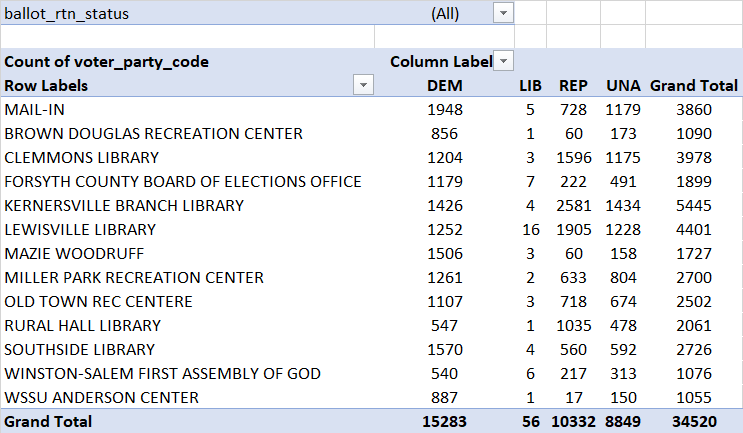Click the WSSU ANDERSON CENTER row label

[x=100, y=397]
